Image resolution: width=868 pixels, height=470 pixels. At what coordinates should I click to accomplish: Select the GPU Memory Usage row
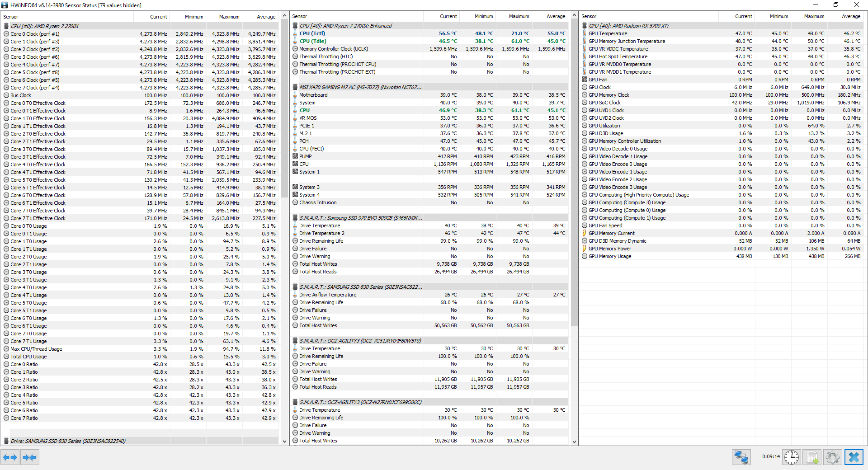pyautogui.click(x=722, y=256)
